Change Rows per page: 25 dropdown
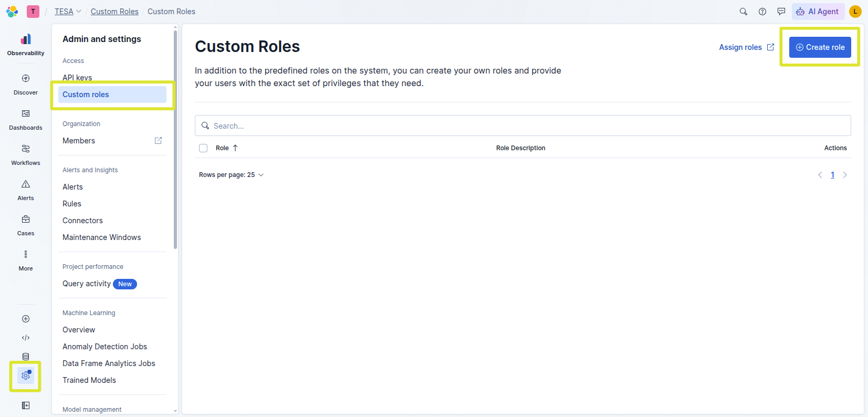This screenshot has height=417, width=868. point(231,175)
